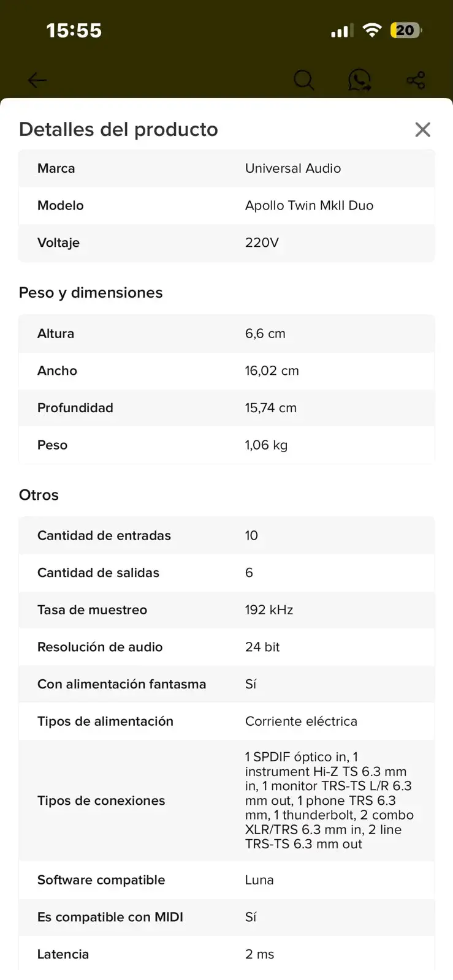The image size is (453, 980).
Task: Tap the cellular signal bars icon
Action: (x=341, y=31)
